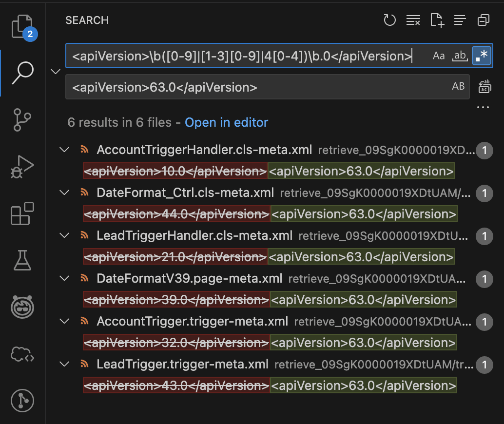This screenshot has width=504, height=424.
Task: Open the Extensions view
Action: click(22, 213)
